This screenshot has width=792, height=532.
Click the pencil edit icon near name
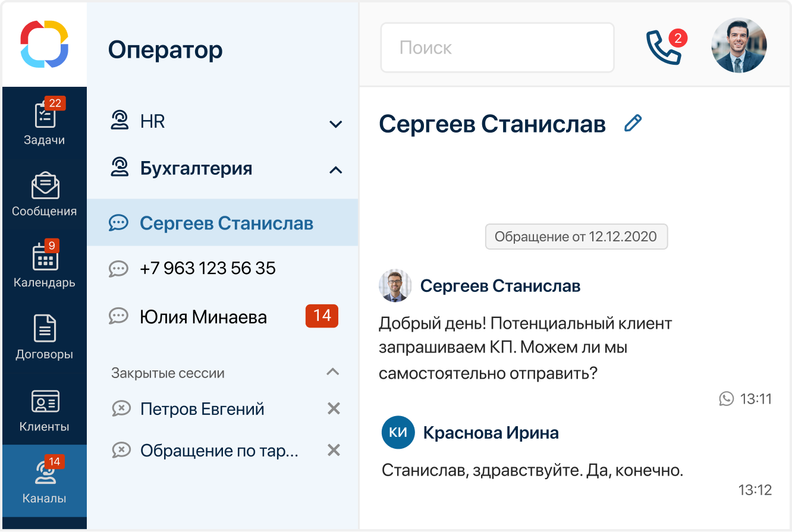[x=633, y=124]
